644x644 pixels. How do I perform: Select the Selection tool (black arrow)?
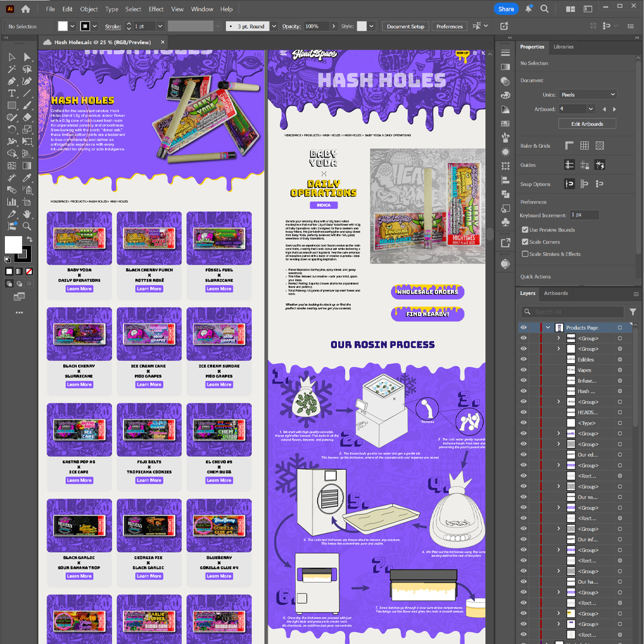pyautogui.click(x=12, y=57)
